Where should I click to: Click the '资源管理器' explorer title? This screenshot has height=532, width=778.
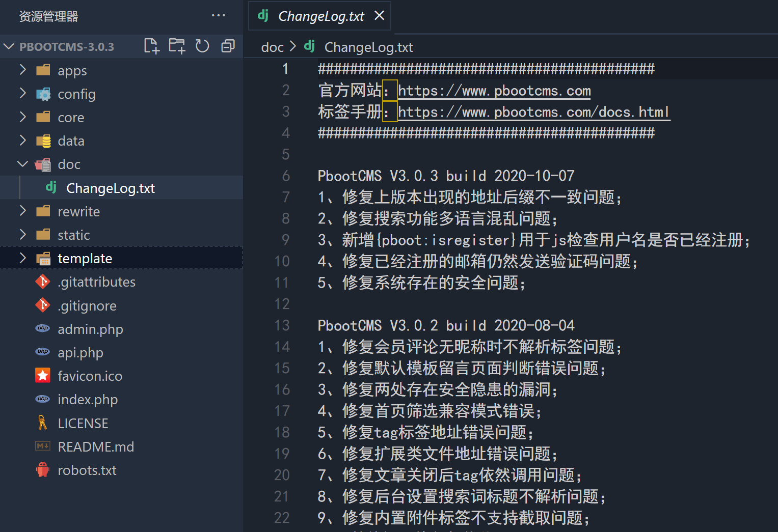coord(48,16)
